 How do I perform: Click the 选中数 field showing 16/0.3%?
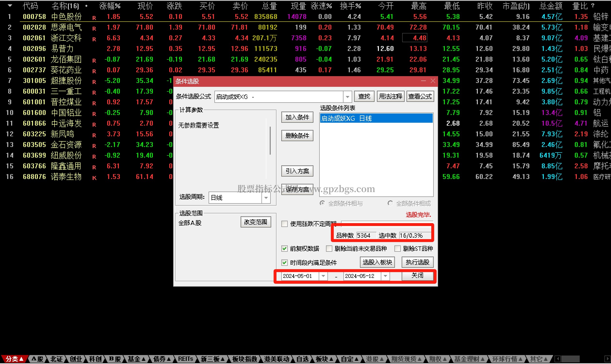(415, 235)
